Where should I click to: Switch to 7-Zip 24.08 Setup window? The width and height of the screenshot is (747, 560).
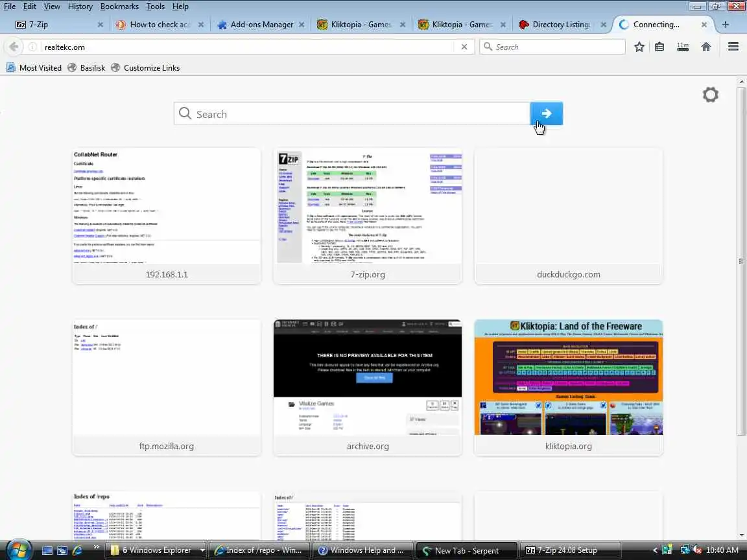(x=570, y=550)
